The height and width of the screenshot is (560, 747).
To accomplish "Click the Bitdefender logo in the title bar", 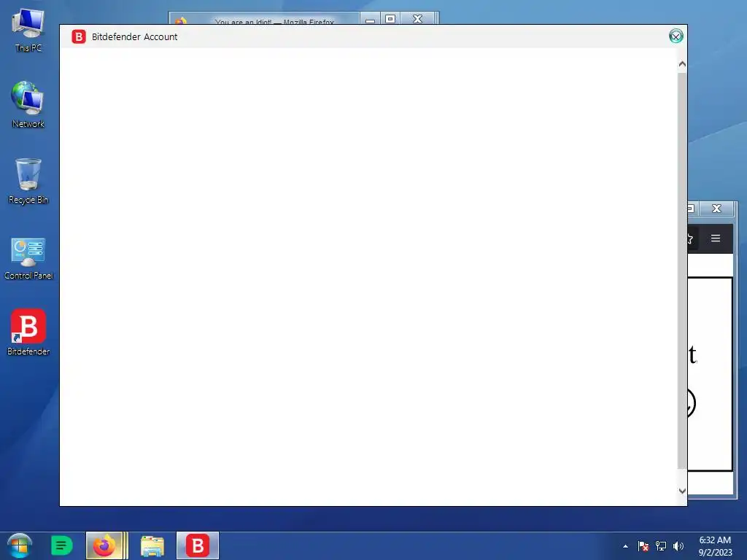I will click(79, 36).
